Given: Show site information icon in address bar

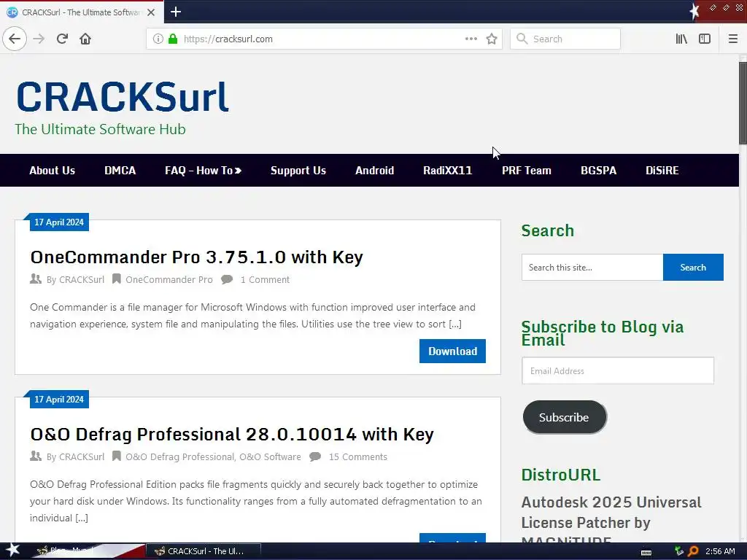Looking at the screenshot, I should click(158, 39).
